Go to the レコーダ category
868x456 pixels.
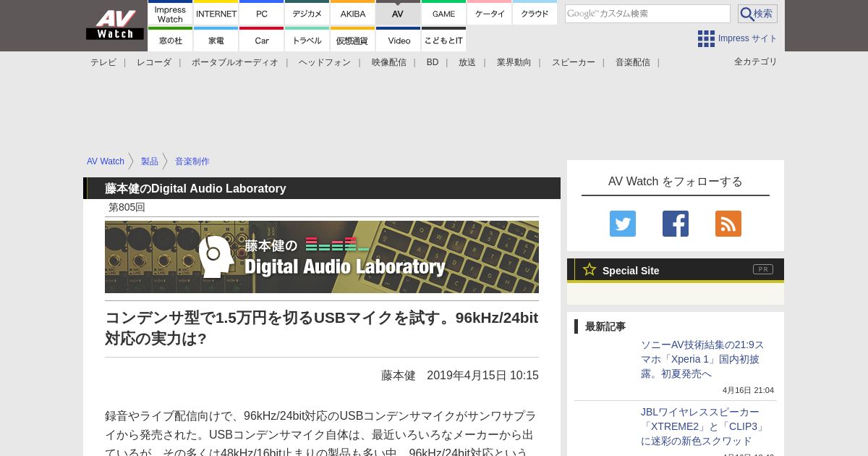coord(154,62)
